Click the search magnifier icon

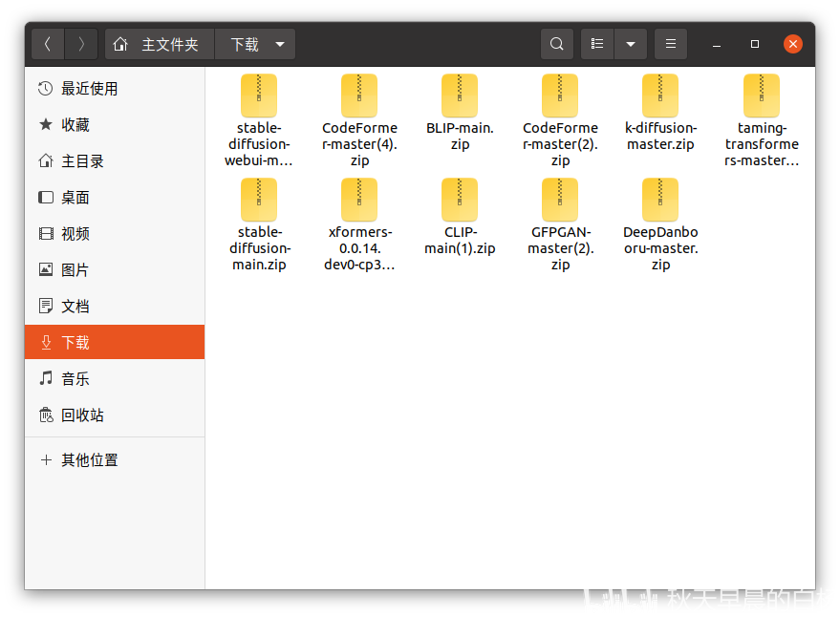[x=556, y=44]
